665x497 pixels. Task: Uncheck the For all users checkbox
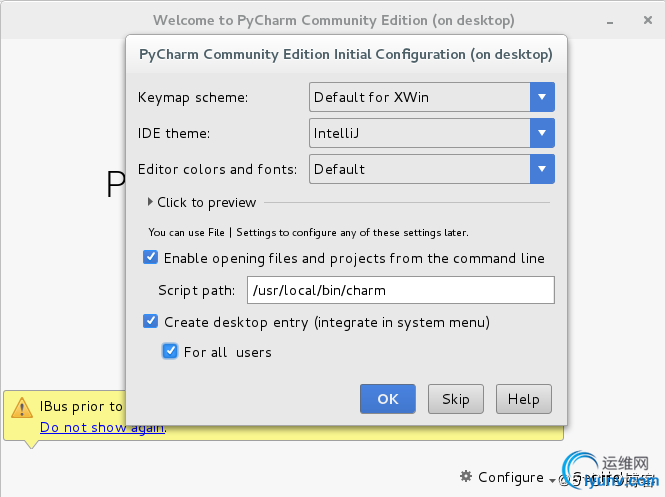(x=170, y=351)
